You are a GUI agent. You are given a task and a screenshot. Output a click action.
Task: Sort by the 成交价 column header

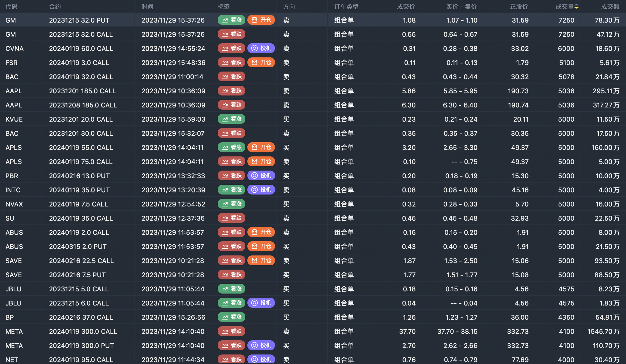[x=406, y=7]
